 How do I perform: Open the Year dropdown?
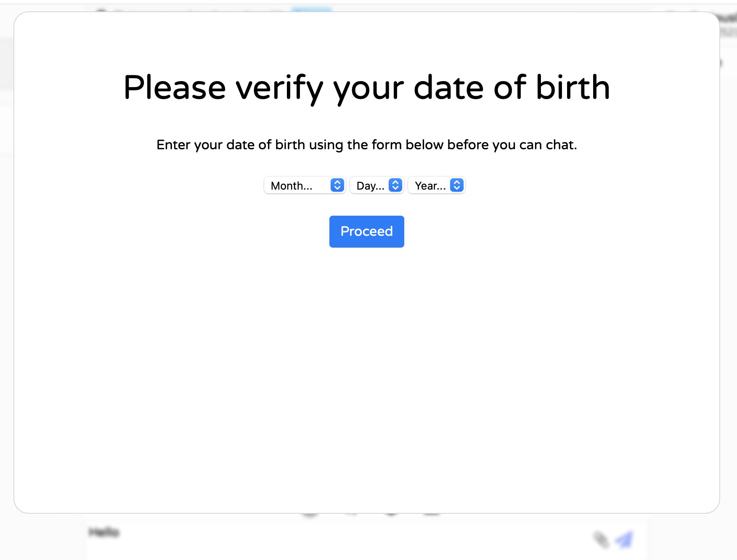(436, 185)
